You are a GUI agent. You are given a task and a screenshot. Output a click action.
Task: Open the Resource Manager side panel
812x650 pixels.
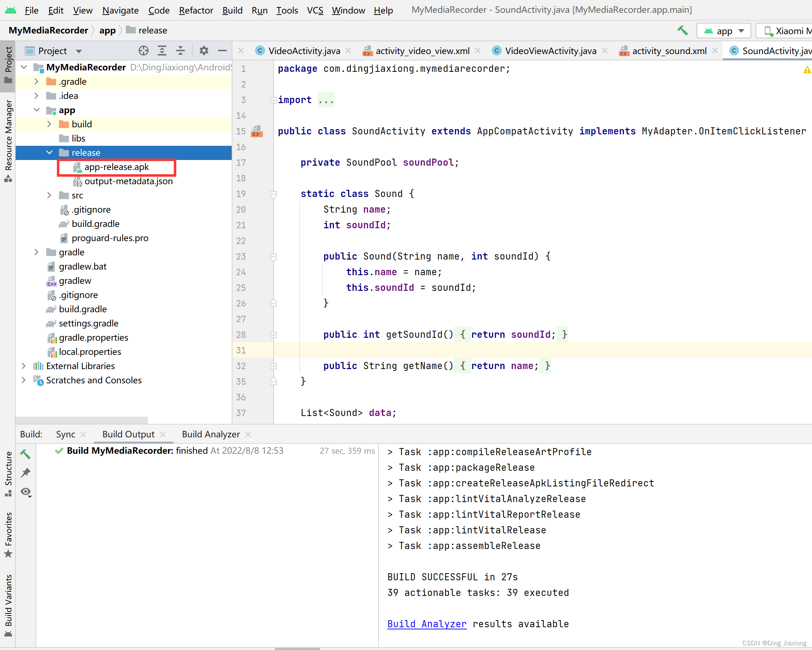[x=8, y=140]
